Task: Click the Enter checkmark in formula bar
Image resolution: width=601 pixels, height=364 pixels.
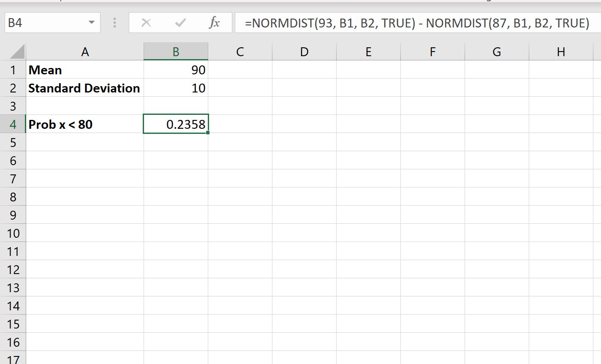Action: (x=180, y=23)
